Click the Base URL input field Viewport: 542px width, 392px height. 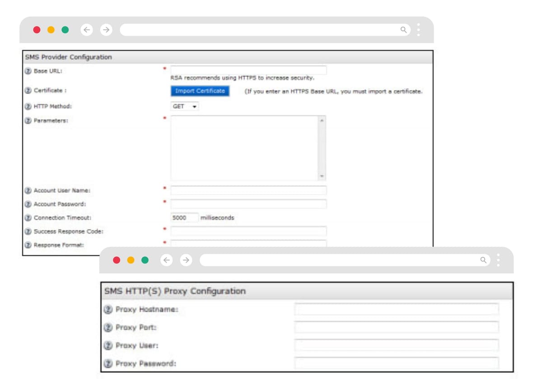[248, 70]
